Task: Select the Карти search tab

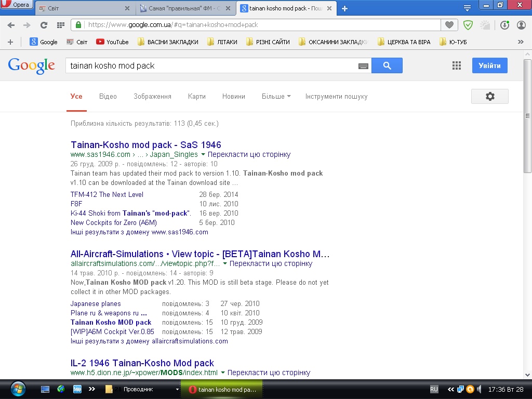Action: tap(197, 96)
